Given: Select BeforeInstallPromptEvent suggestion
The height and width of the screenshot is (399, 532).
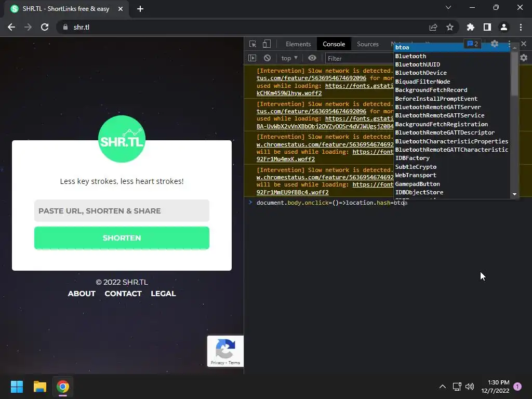Looking at the screenshot, I should (451, 99).
